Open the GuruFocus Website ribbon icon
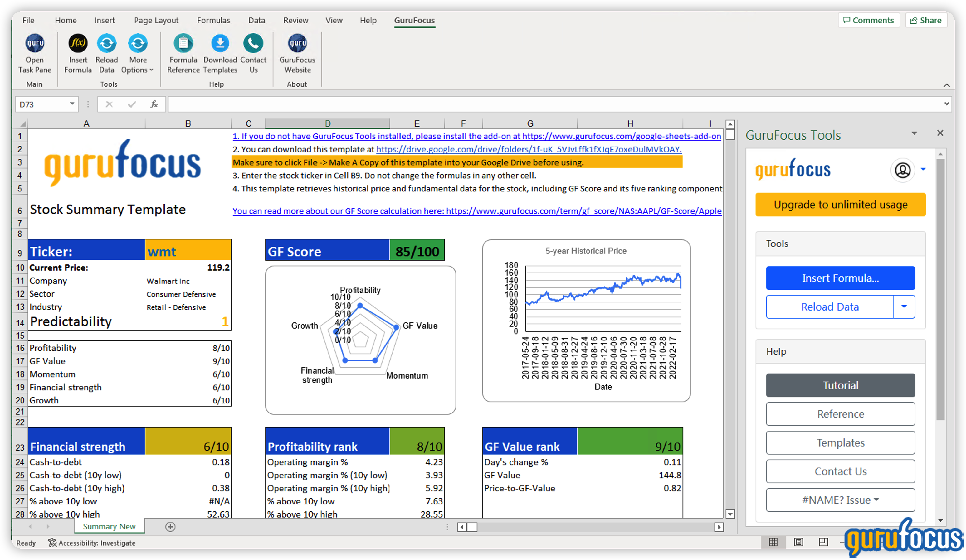 [297, 43]
